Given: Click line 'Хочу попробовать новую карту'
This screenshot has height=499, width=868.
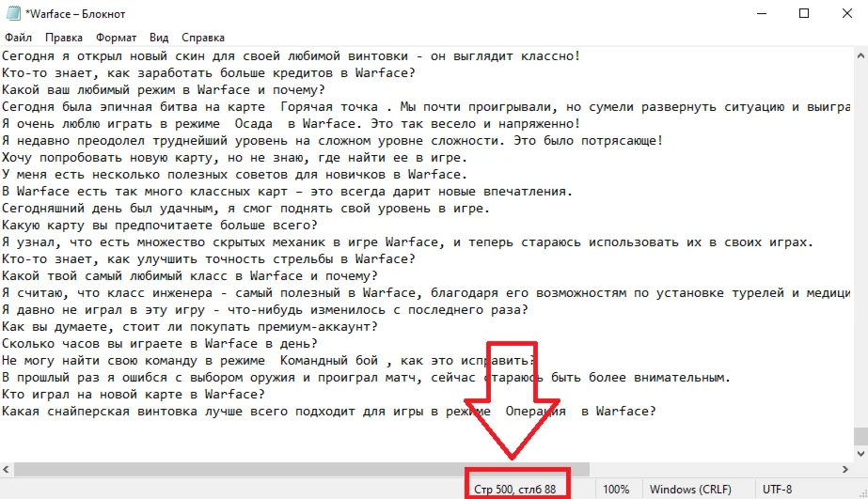Looking at the screenshot, I should pyautogui.click(x=234, y=158).
